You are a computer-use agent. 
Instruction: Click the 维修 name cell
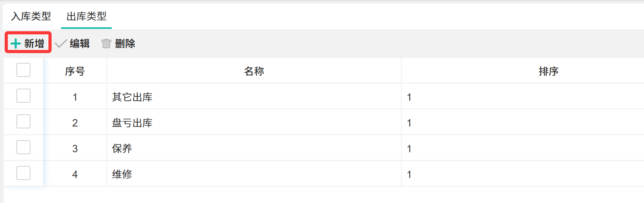[122, 174]
